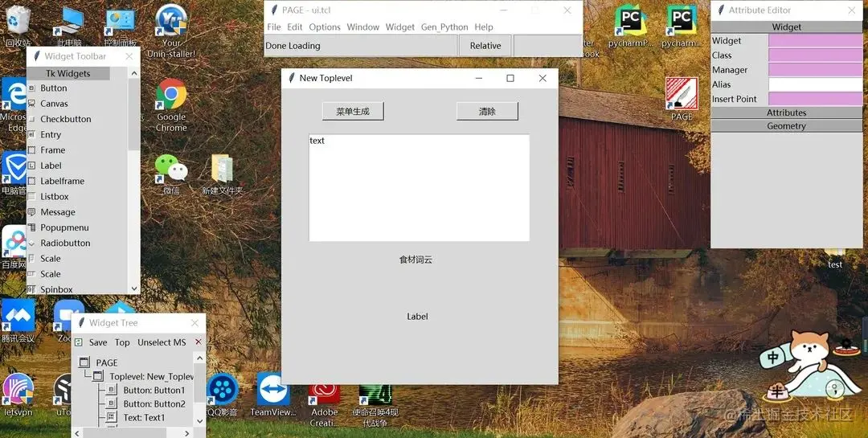This screenshot has width=868, height=438.
Task: Pick the Spinbox widget from Widget Toolbar
Action: click(x=56, y=289)
